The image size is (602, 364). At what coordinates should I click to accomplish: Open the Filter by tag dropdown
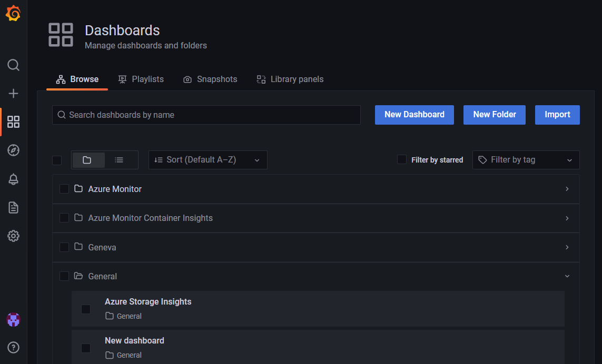point(526,160)
